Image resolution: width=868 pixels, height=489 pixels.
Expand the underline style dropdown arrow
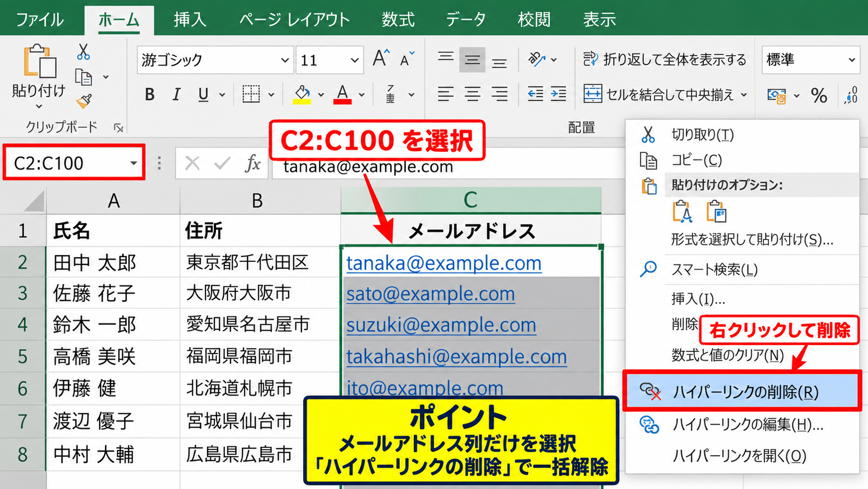coord(222,95)
